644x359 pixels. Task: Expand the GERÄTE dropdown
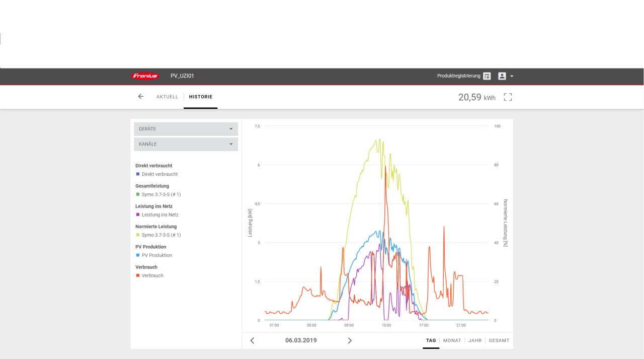[186, 129]
